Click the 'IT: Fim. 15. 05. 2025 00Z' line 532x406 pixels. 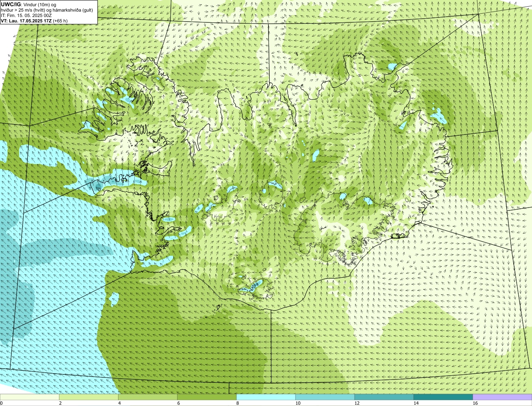pyautogui.click(x=26, y=15)
